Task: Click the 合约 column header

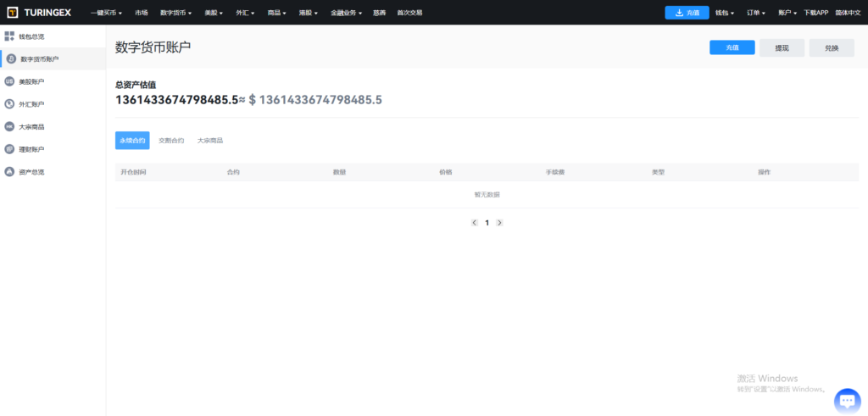Action: click(x=233, y=172)
